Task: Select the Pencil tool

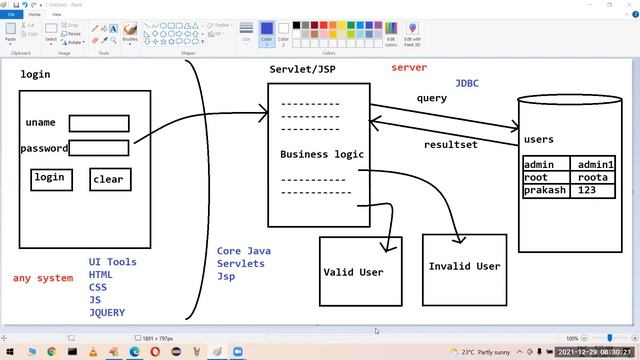Action: click(x=95, y=28)
